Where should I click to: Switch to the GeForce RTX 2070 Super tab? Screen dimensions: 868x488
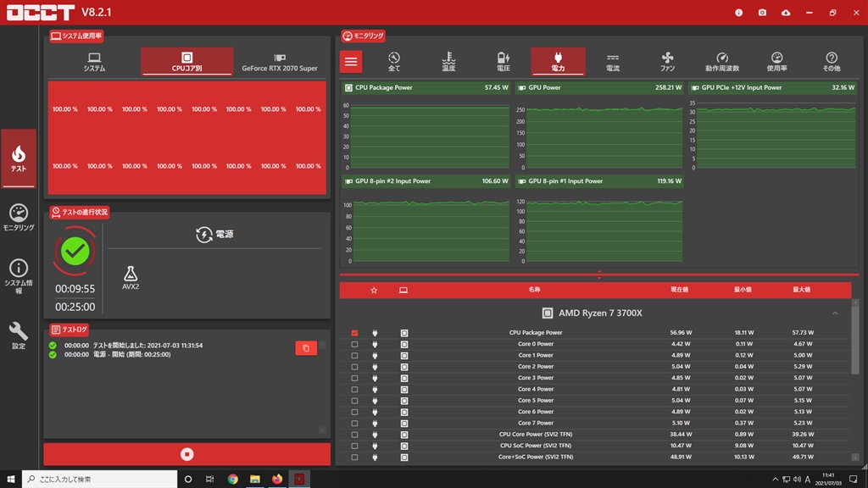click(x=280, y=61)
